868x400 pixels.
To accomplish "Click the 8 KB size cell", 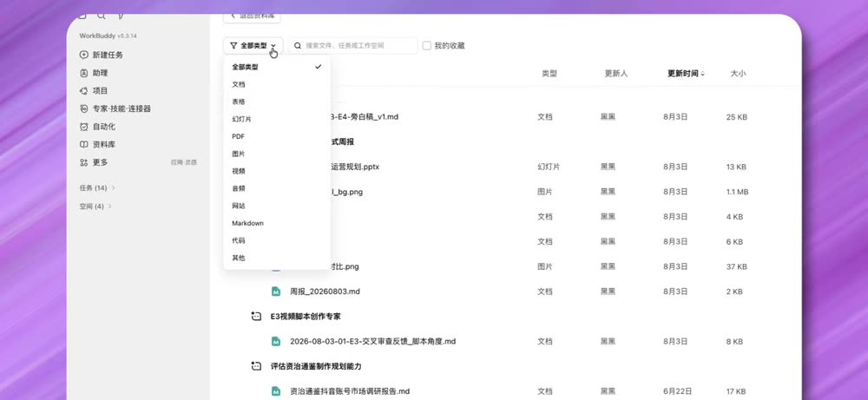I will (x=734, y=342).
